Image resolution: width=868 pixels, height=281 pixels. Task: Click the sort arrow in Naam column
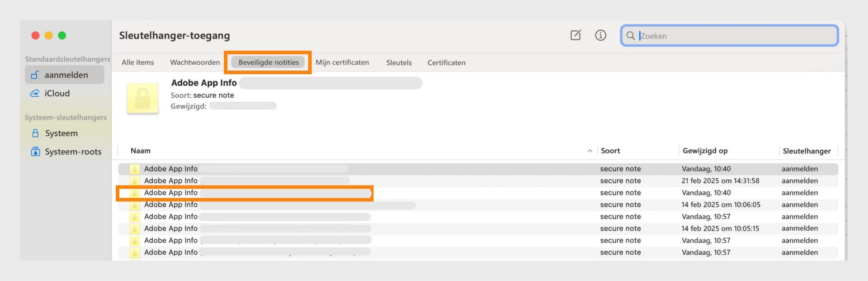click(x=590, y=151)
